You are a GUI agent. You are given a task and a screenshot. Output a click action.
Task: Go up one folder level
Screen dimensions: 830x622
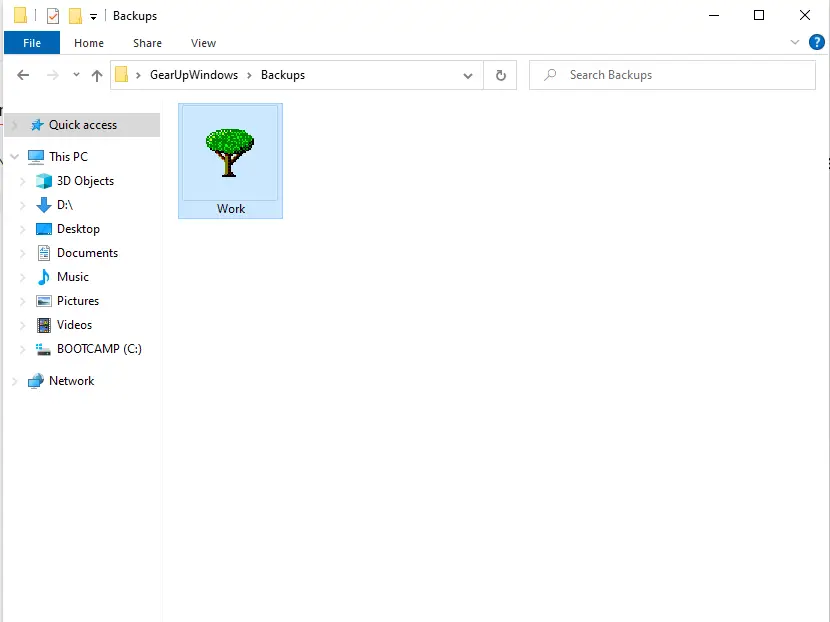coord(97,75)
